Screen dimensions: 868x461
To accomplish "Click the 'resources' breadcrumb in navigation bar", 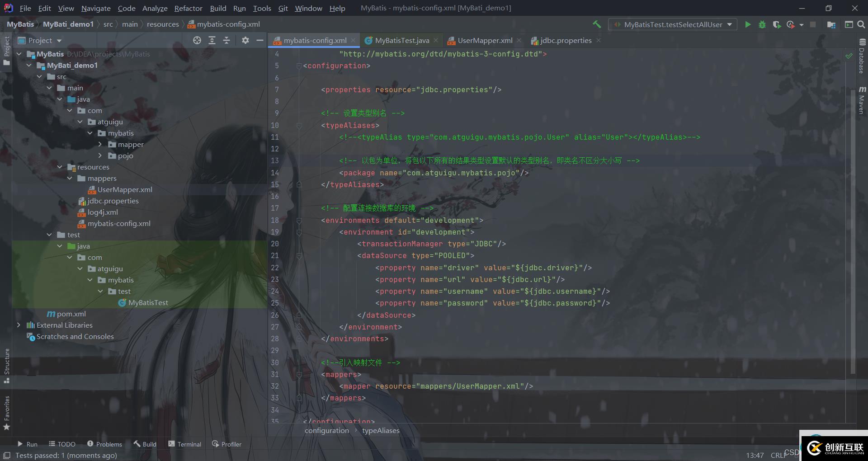I will (x=163, y=24).
